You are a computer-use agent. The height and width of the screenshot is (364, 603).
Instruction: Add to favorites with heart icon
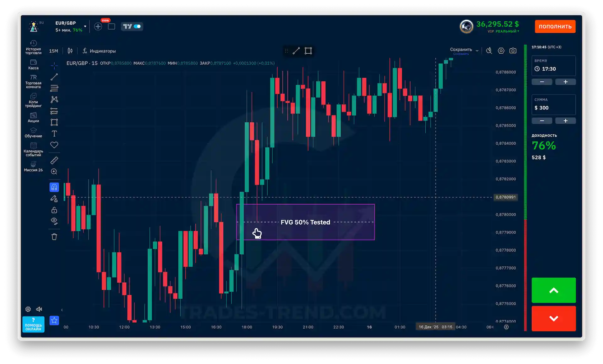(54, 145)
